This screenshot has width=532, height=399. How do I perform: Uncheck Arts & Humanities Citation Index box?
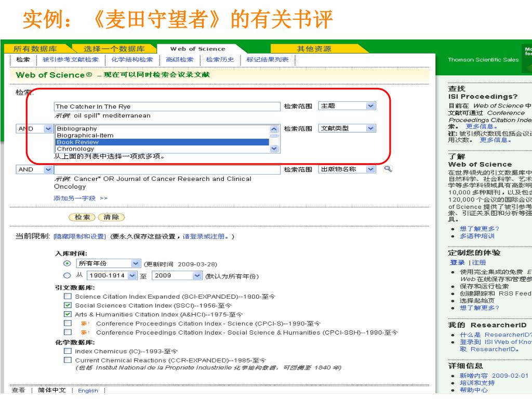pyautogui.click(x=68, y=314)
